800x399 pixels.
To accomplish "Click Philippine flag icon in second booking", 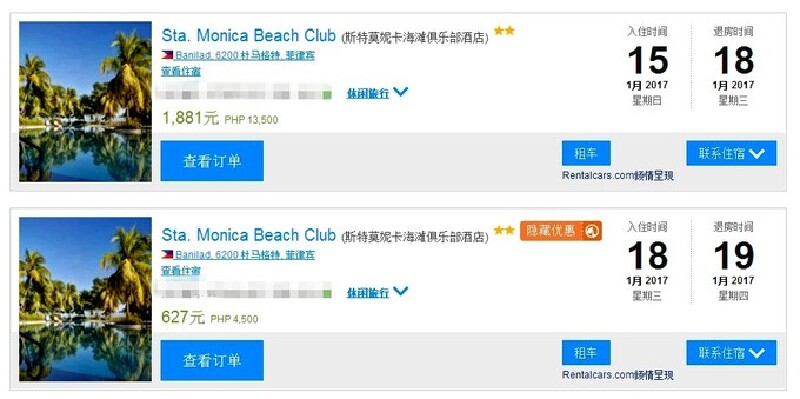I will point(167,254).
